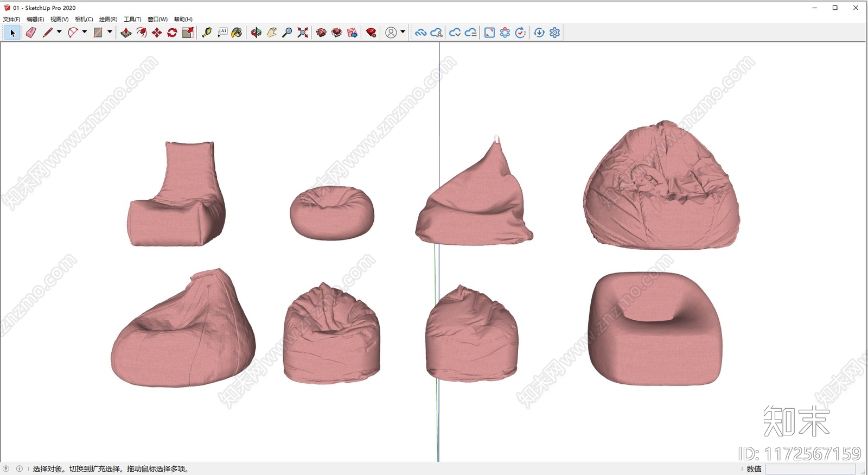The width and height of the screenshot is (868, 475).
Task: Open the Extension Warehouse icon
Action: 337,33
